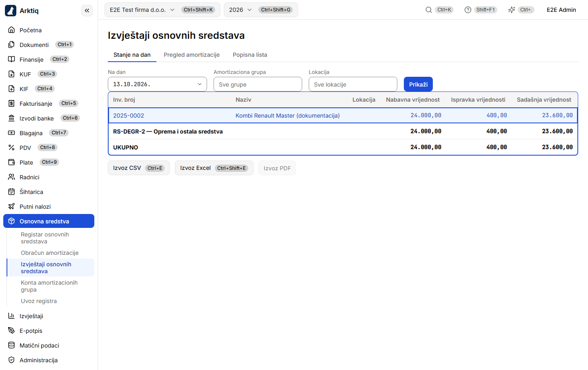Viewport: 588px width, 370px height.
Task: Open Registar osnovnih sredstava submenu item
Action: coord(51,238)
